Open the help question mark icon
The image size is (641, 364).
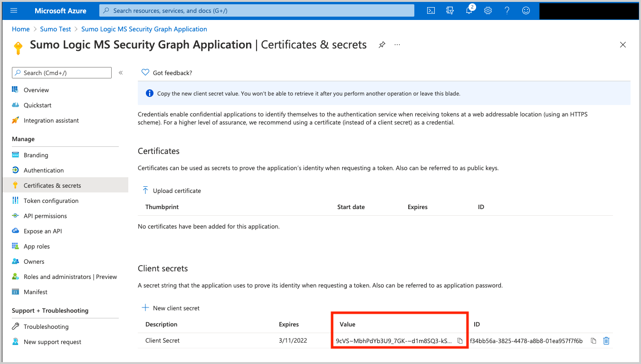(x=507, y=10)
